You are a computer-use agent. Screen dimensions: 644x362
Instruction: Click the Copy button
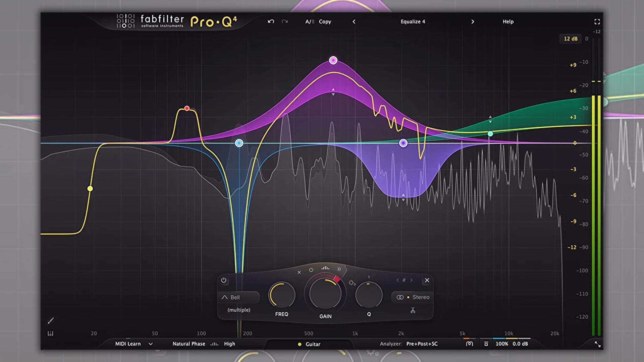coord(325,21)
